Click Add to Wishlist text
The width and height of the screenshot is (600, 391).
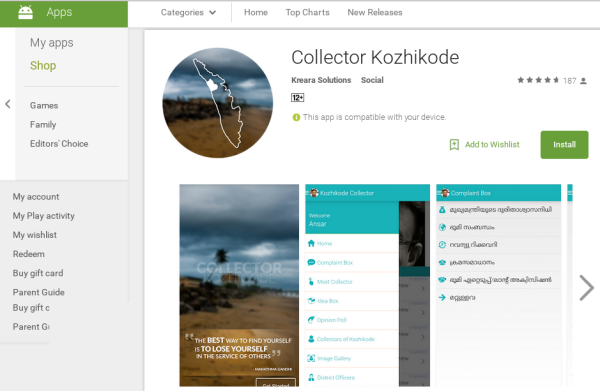click(x=492, y=145)
